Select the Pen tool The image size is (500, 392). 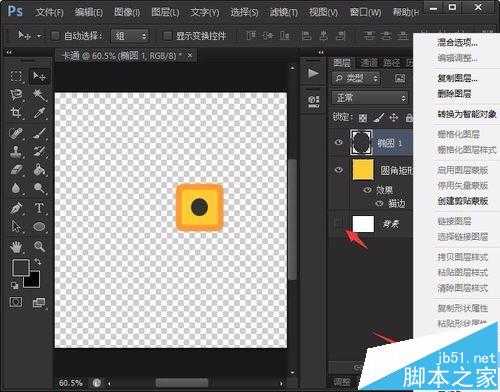(16, 208)
